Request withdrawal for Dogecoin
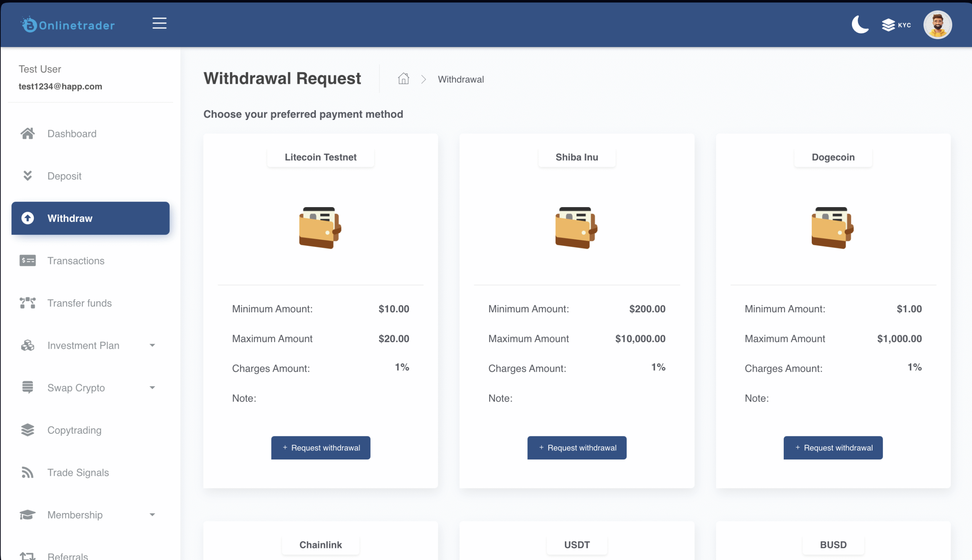This screenshot has height=560, width=972. 833,447
